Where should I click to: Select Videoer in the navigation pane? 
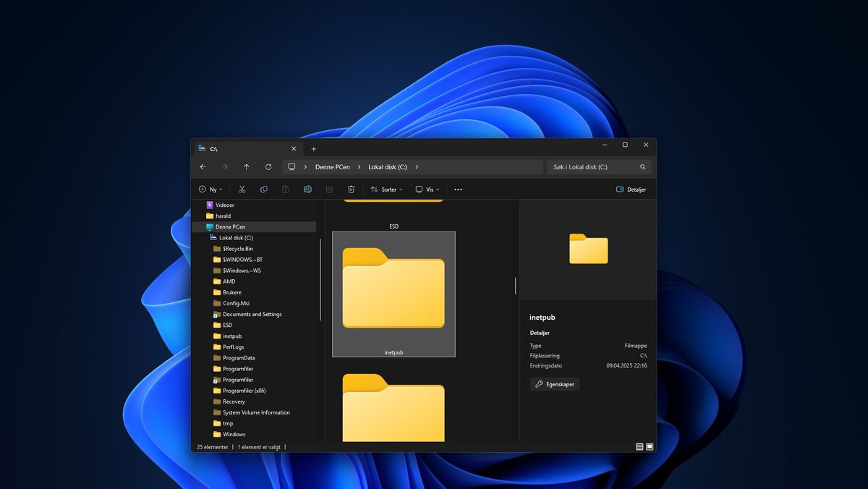pos(225,205)
